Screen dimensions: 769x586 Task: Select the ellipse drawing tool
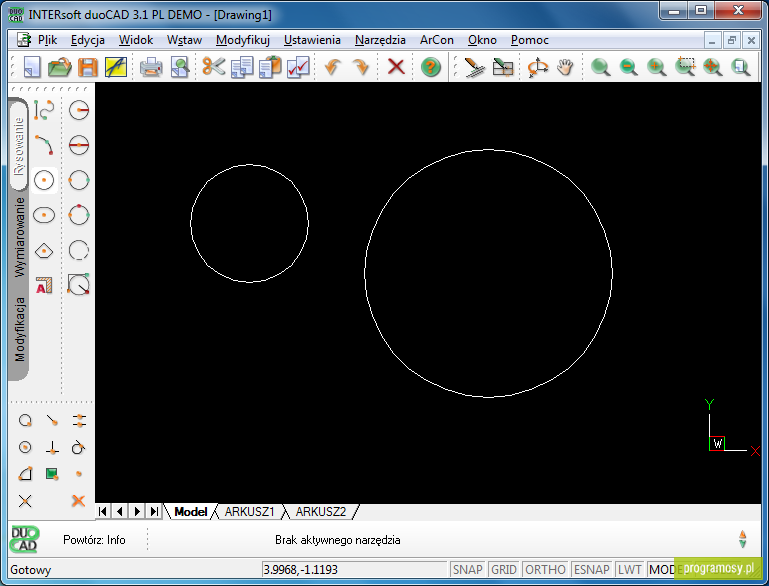click(44, 215)
